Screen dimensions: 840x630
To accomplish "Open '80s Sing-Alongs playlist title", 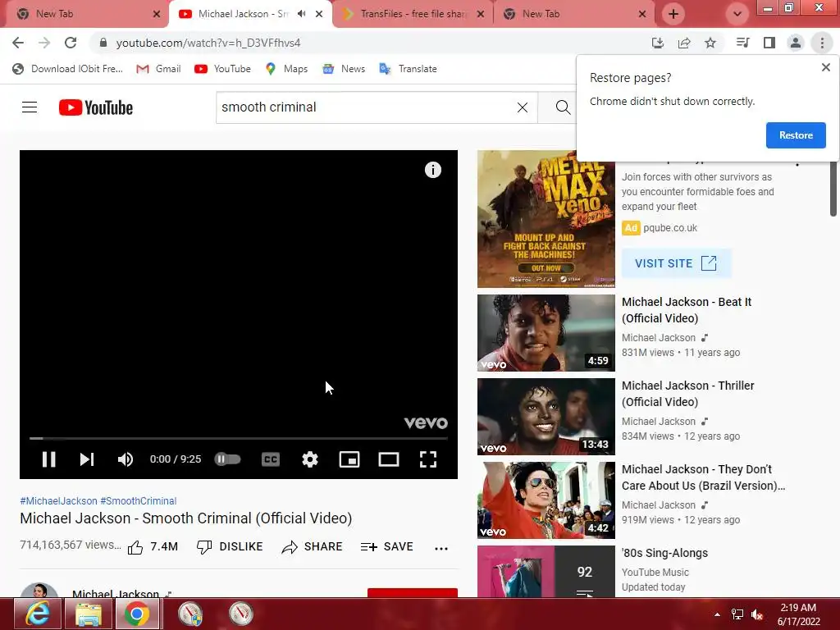I will [x=664, y=553].
